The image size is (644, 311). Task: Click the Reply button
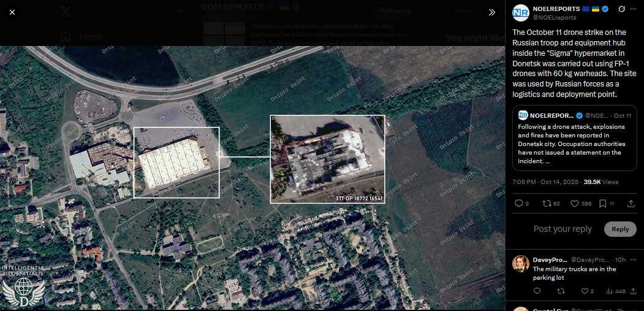(x=620, y=229)
